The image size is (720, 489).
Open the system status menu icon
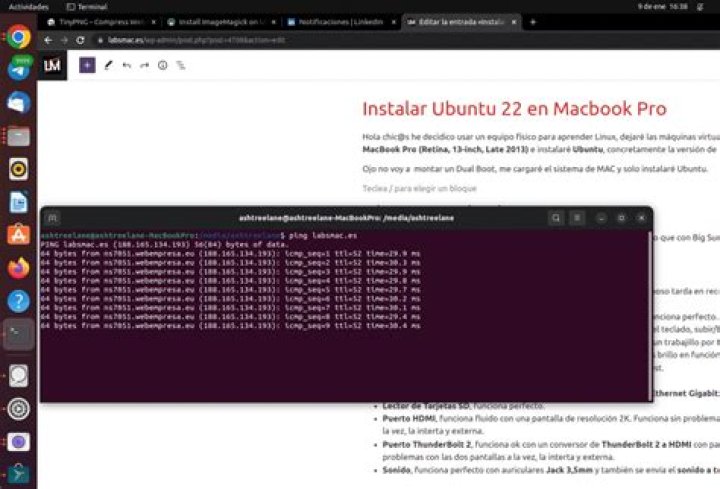pos(700,7)
